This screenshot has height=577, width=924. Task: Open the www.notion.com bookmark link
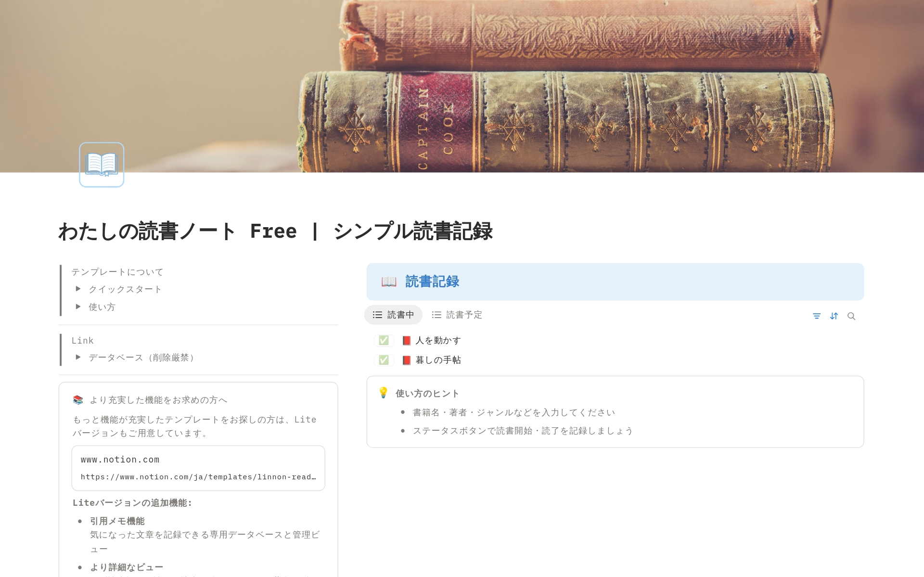click(198, 468)
